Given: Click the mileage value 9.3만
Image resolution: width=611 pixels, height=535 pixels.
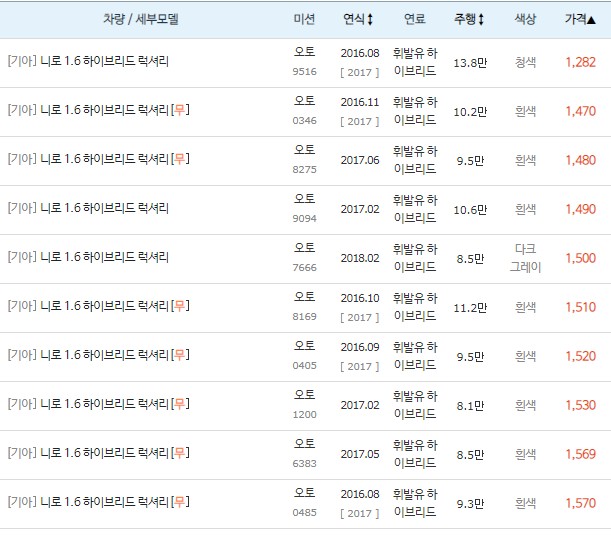Looking at the screenshot, I should 470,504.
